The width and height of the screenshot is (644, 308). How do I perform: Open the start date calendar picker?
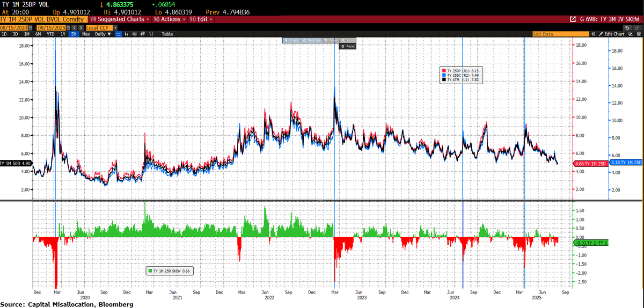pyautogui.click(x=30, y=28)
